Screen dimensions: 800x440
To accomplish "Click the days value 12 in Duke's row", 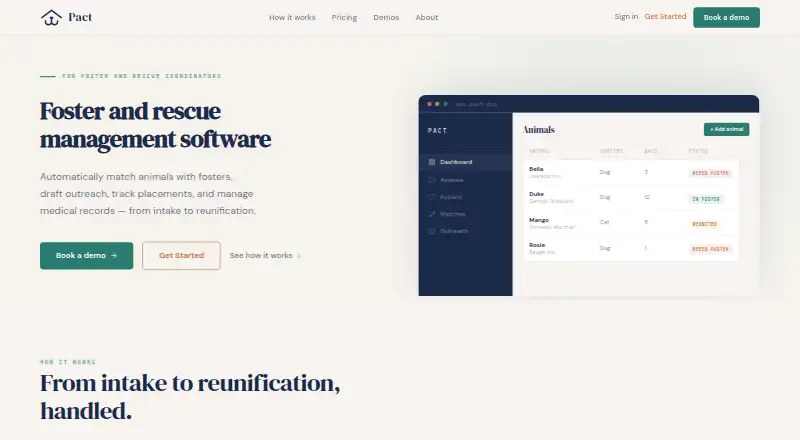I will tap(646, 197).
